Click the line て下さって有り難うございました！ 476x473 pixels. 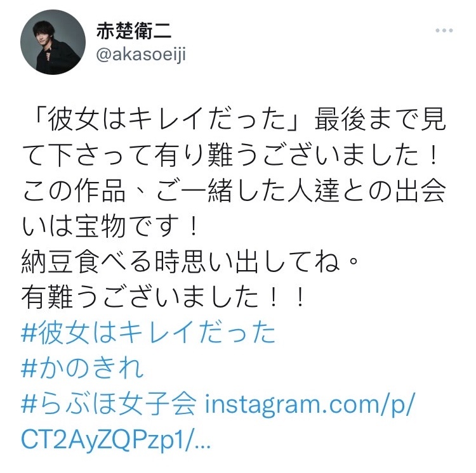[x=231, y=155]
